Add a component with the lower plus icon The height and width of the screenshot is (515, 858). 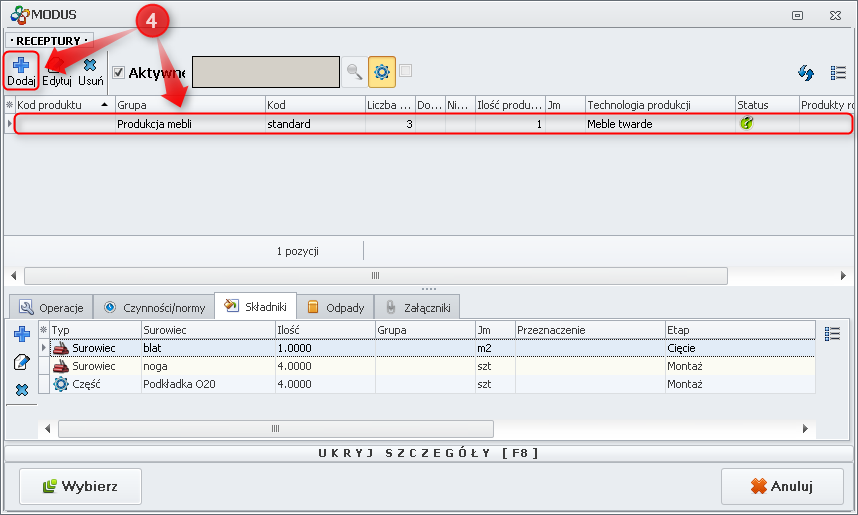[22, 333]
